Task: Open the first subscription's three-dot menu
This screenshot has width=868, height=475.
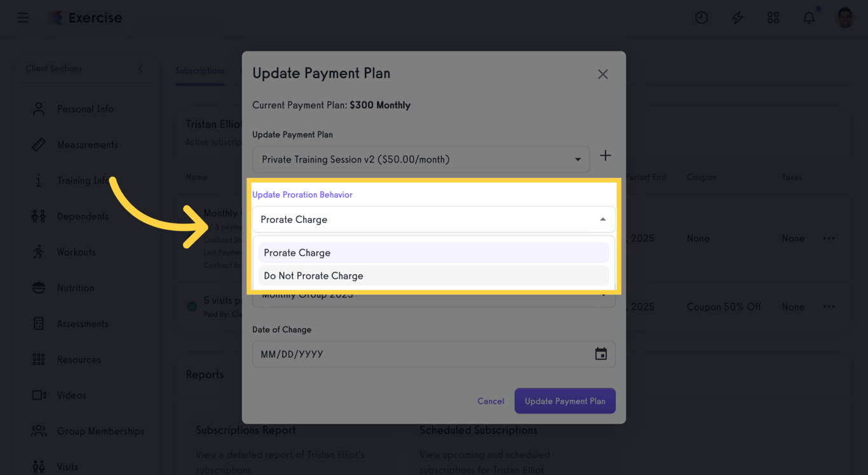Action: [x=829, y=238]
